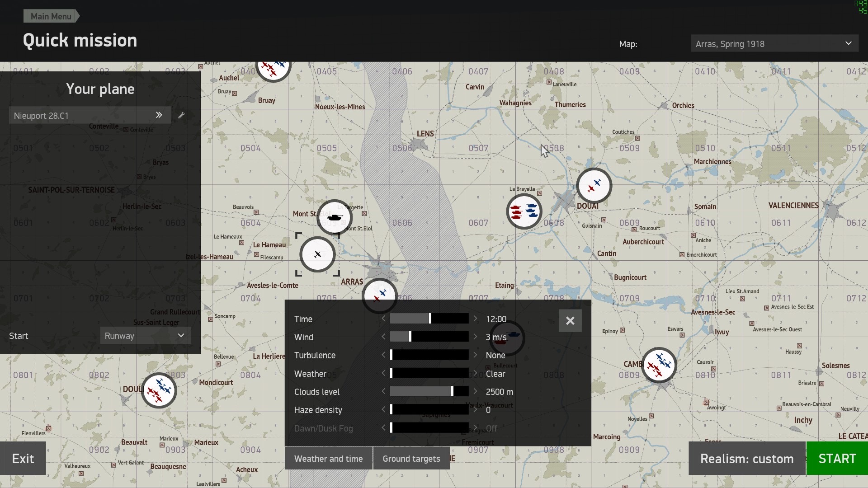The image size is (868, 488).
Task: Pick the large dogfight icon near Cambrai
Action: pyautogui.click(x=659, y=365)
